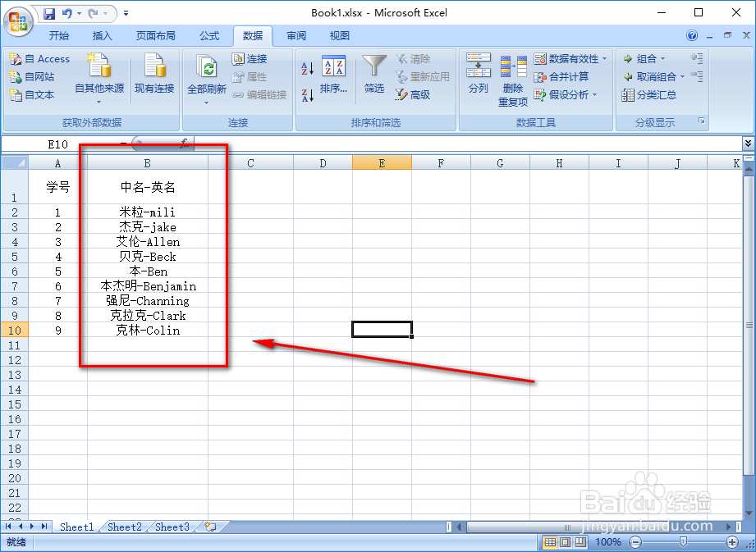Screen dimensions: 756x552
Task: Click the Select All corner
Action: (15, 162)
